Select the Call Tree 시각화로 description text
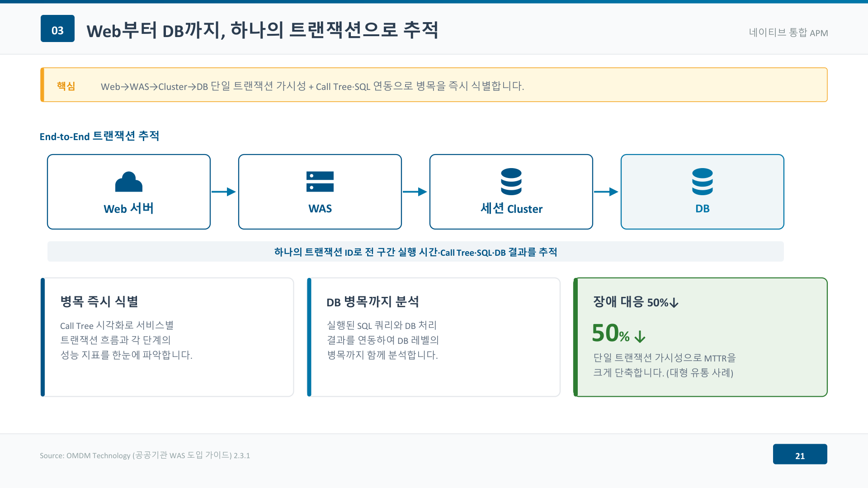This screenshot has width=868, height=488. (x=126, y=340)
